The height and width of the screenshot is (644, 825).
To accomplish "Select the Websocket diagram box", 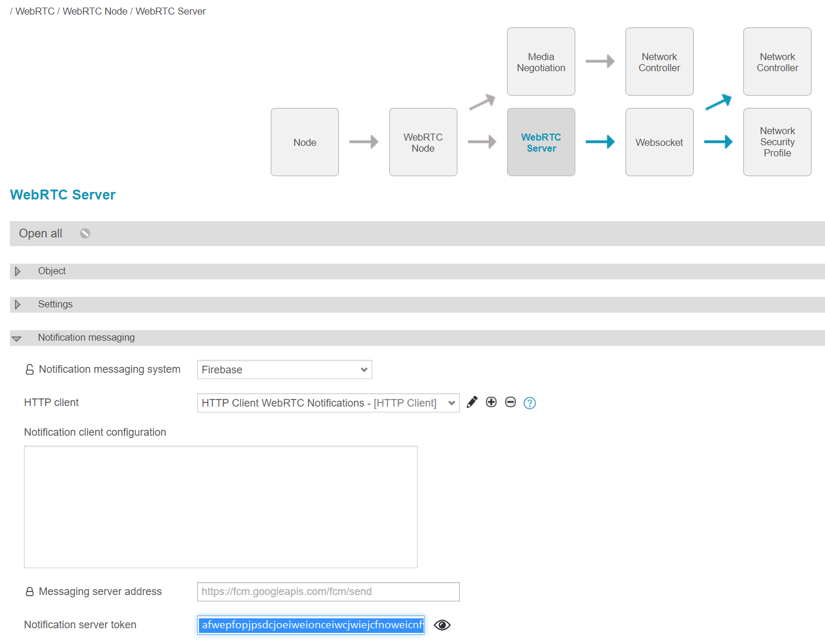I will [x=659, y=142].
